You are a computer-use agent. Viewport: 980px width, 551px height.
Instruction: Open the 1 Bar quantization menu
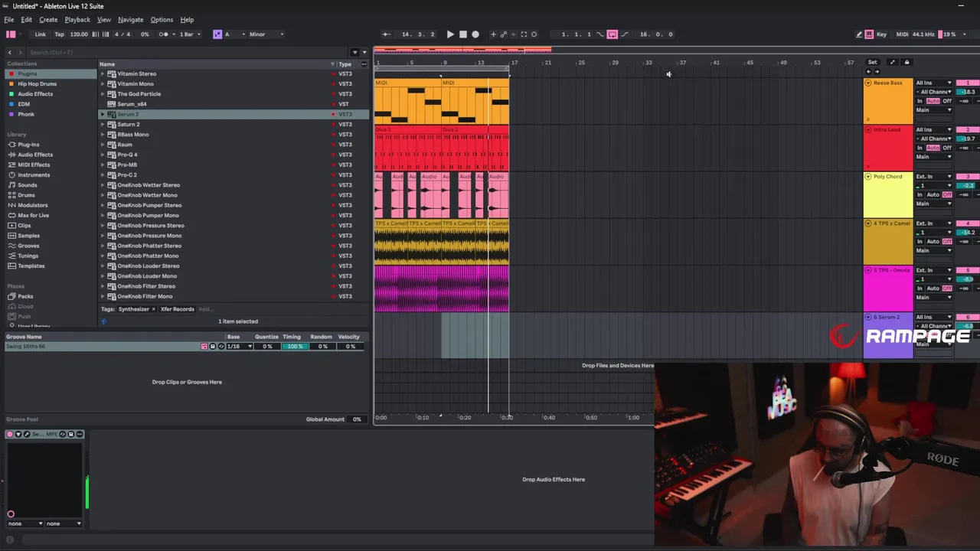(x=190, y=34)
